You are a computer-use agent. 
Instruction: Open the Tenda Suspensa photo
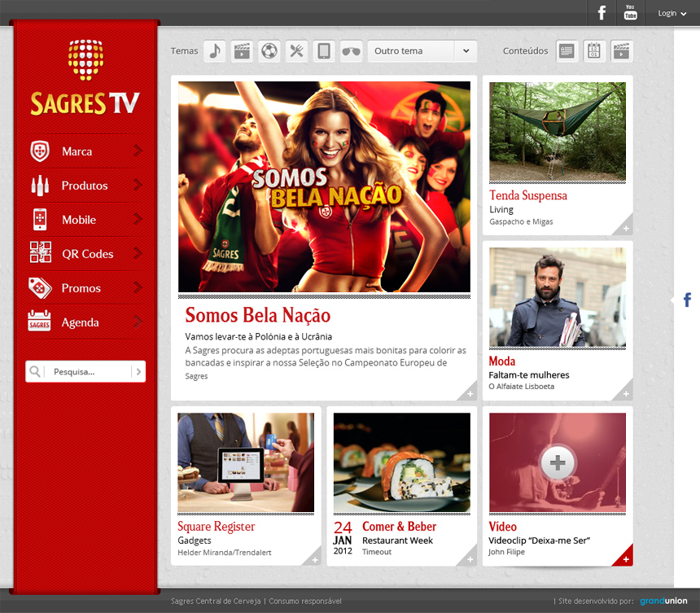point(557,131)
